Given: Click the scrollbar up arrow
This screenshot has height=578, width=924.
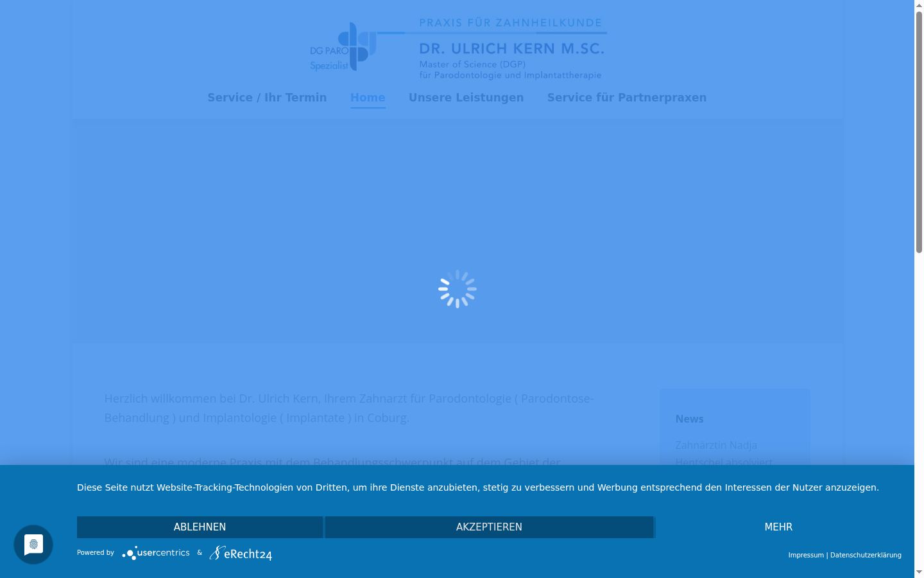Looking at the screenshot, I should (919, 5).
